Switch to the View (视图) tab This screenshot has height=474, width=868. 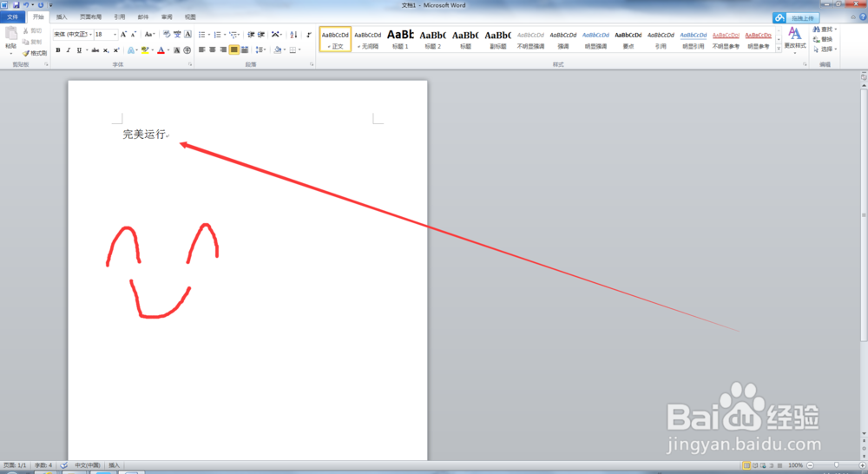pos(190,17)
